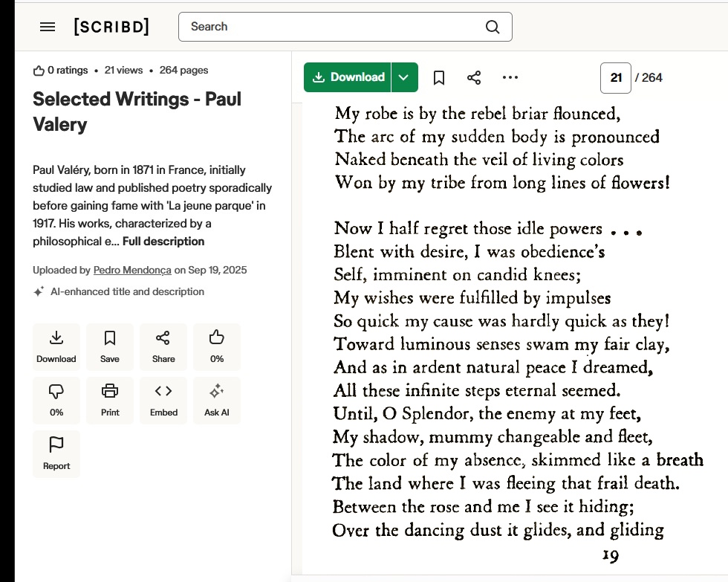This screenshot has width=728, height=582.
Task: Save the document from the sidebar
Action: (x=110, y=347)
